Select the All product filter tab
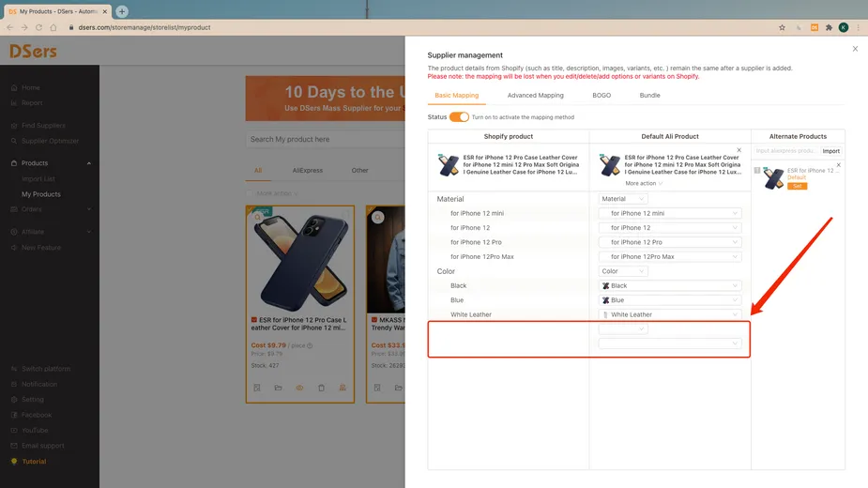 tap(258, 171)
